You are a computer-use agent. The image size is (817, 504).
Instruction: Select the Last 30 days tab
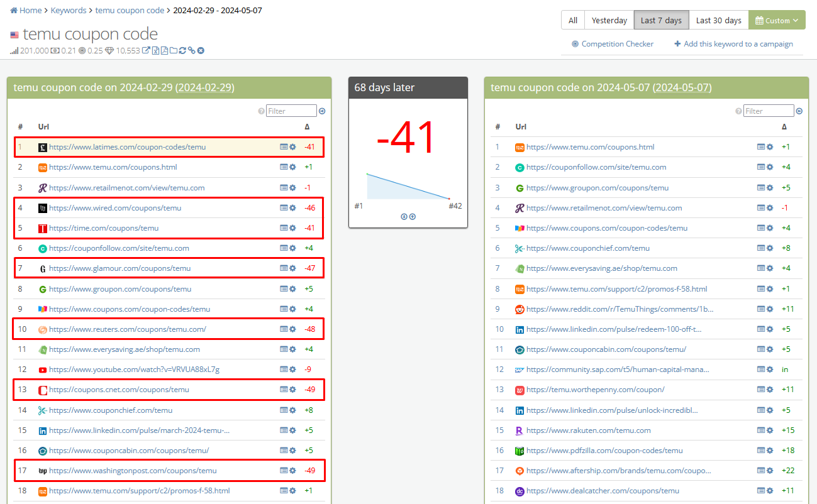pos(719,20)
